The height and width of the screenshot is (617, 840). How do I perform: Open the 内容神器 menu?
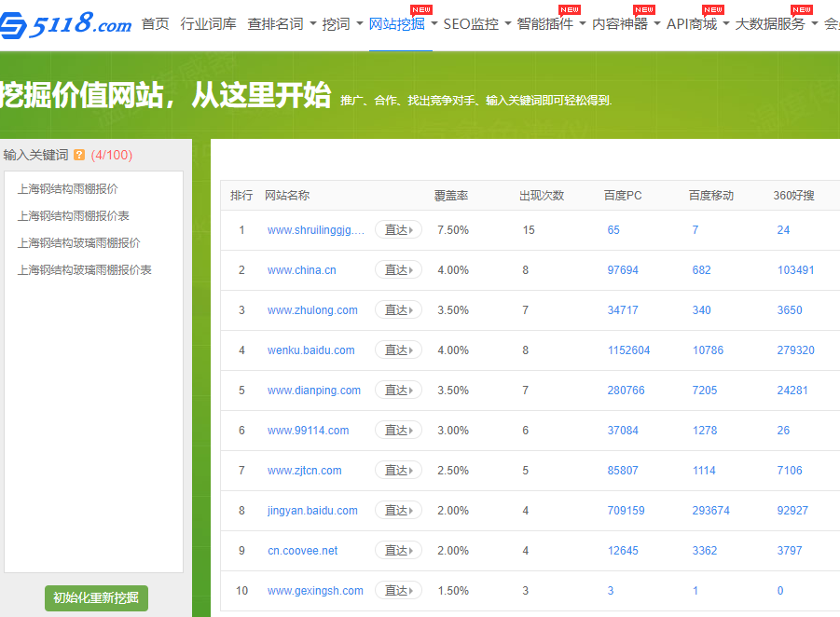coord(620,24)
